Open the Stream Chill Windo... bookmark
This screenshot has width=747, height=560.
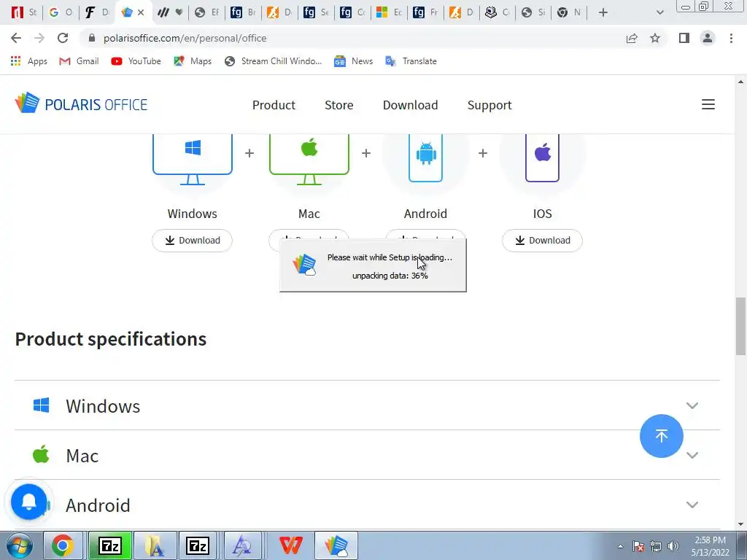(x=273, y=61)
